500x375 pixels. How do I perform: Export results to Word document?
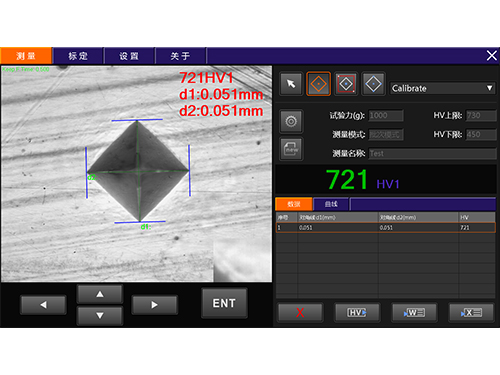(414, 312)
